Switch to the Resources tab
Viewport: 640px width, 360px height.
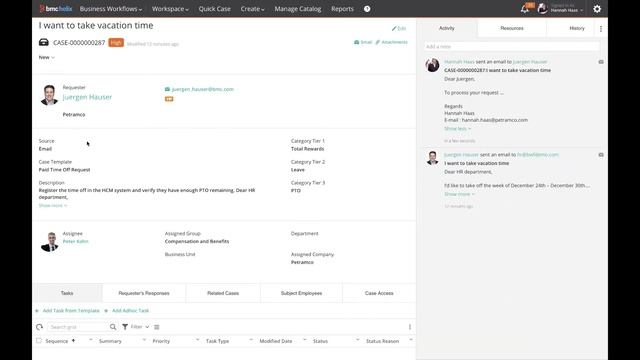click(x=511, y=28)
